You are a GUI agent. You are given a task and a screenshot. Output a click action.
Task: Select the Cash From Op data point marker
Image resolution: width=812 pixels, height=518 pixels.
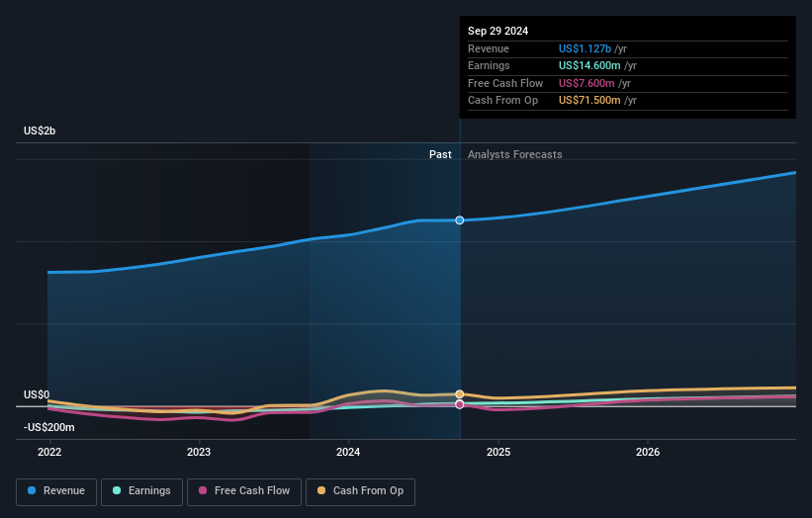pos(459,394)
